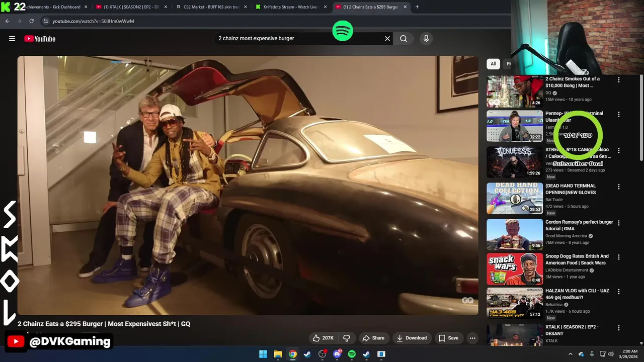Viewport: 644px width, 362px height.
Task: Visit Bat Trade channel
Action: click(x=554, y=200)
